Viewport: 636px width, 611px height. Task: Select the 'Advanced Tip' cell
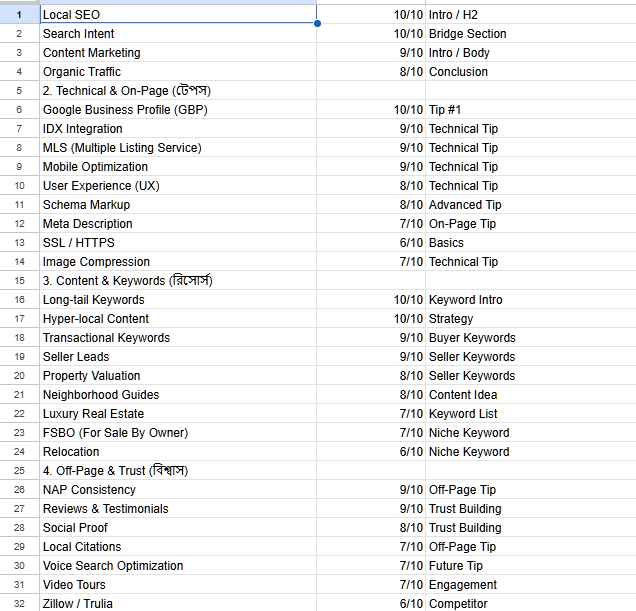pos(531,204)
